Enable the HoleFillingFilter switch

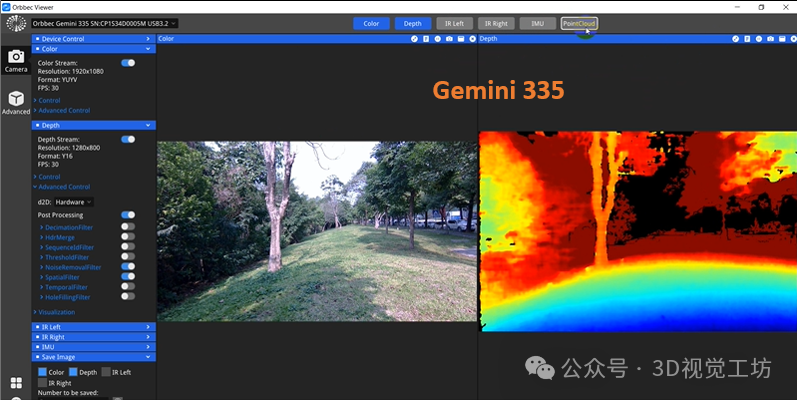(x=128, y=296)
